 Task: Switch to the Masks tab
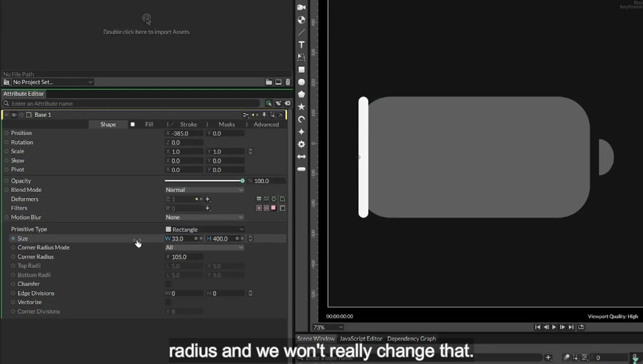(227, 124)
